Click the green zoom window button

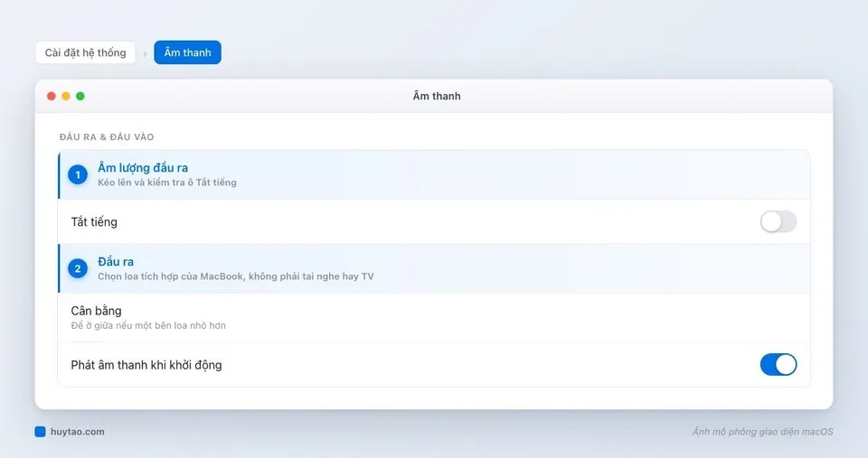80,97
